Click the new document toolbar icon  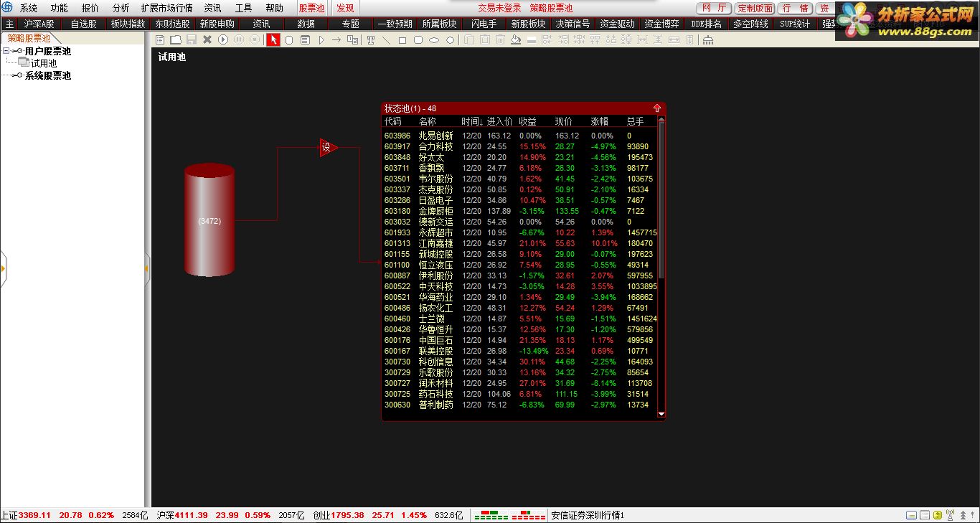160,40
